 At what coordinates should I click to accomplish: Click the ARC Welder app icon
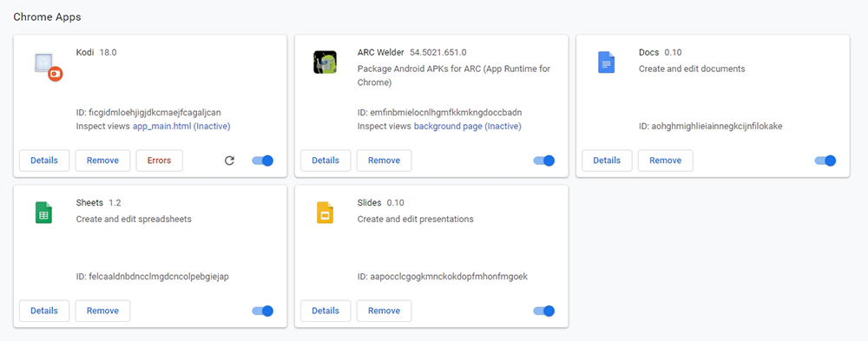(x=325, y=62)
